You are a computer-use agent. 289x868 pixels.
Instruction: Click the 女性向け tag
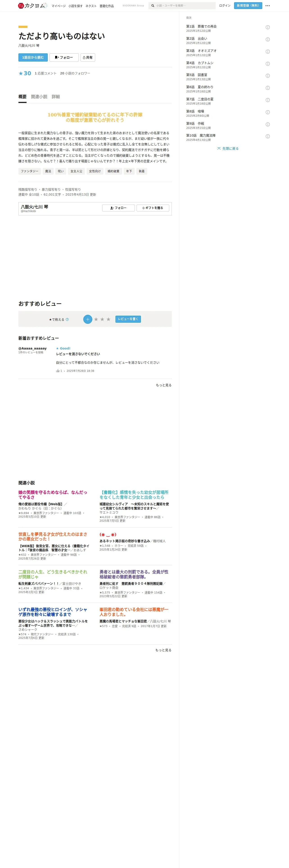coord(95,171)
